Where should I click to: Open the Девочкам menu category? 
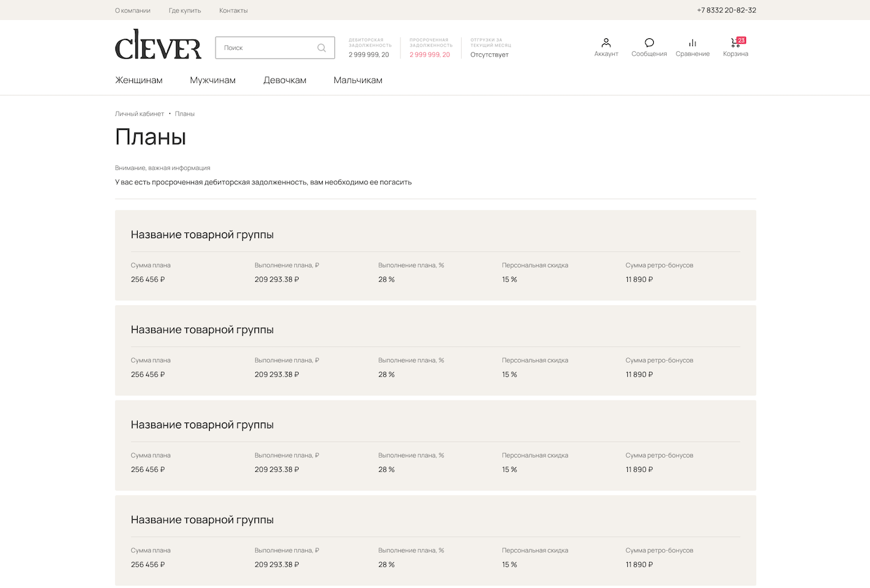point(284,80)
